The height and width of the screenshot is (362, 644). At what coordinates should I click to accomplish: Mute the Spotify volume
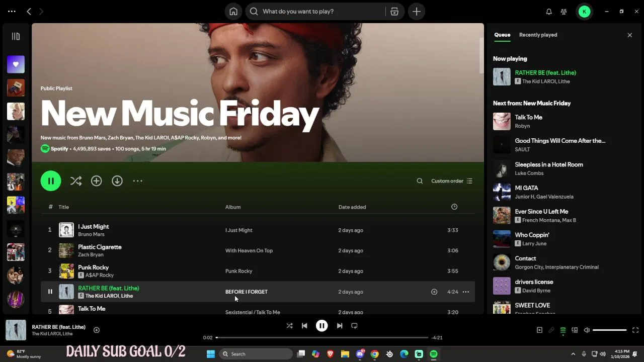tap(587, 330)
